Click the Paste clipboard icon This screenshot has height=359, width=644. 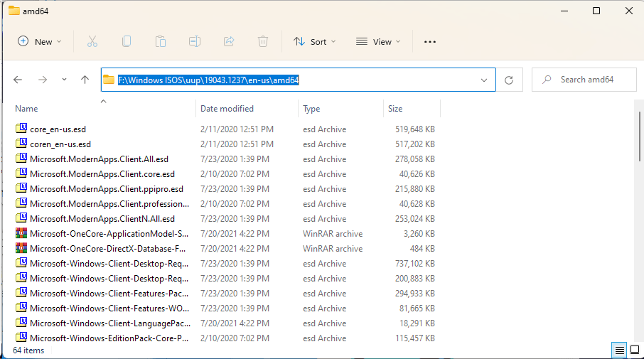[x=160, y=41]
